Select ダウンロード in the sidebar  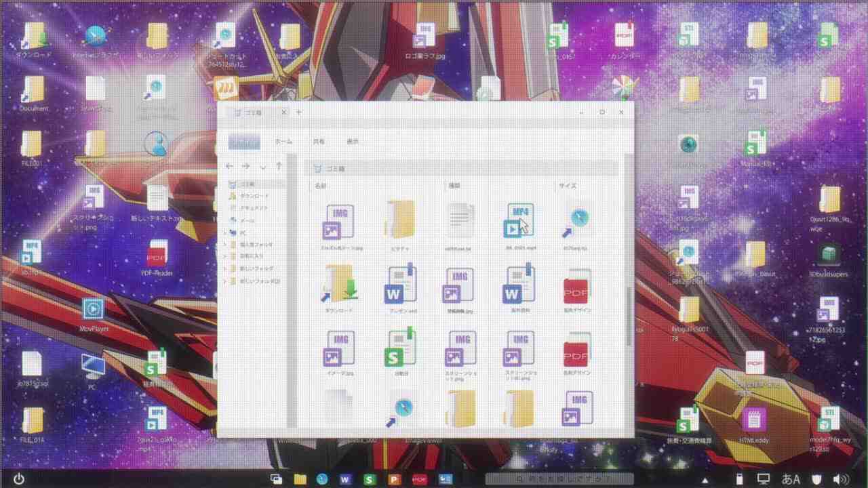254,196
